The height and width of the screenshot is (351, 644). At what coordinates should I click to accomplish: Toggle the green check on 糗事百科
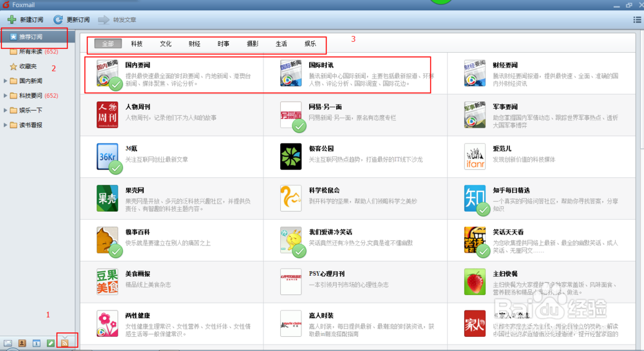click(116, 251)
